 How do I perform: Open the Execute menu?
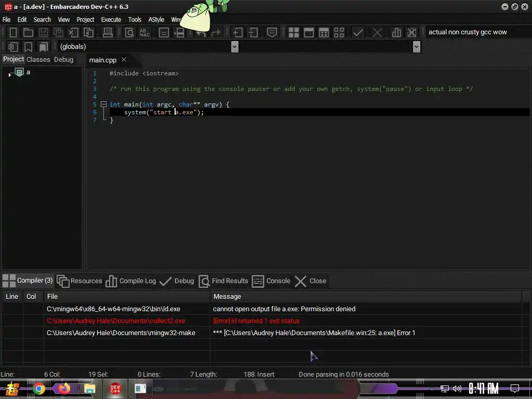pyautogui.click(x=111, y=20)
